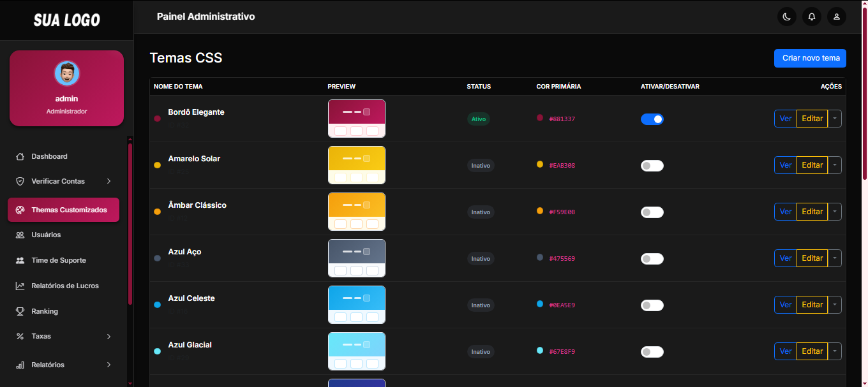Click the Ranking trophy icon
Viewport: 868px width, 387px height.
pyautogui.click(x=20, y=311)
